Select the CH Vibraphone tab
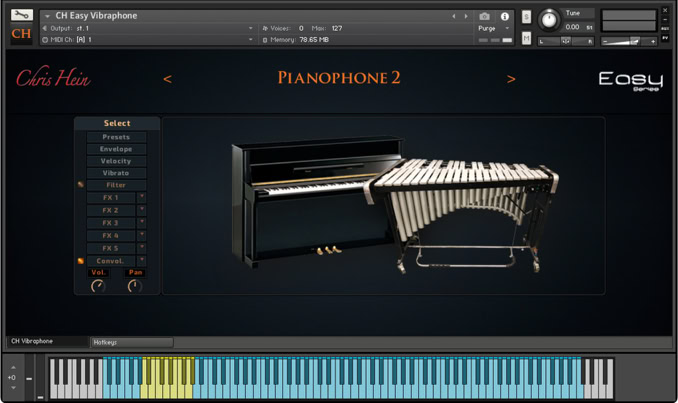This screenshot has width=678, height=403. pyautogui.click(x=47, y=342)
